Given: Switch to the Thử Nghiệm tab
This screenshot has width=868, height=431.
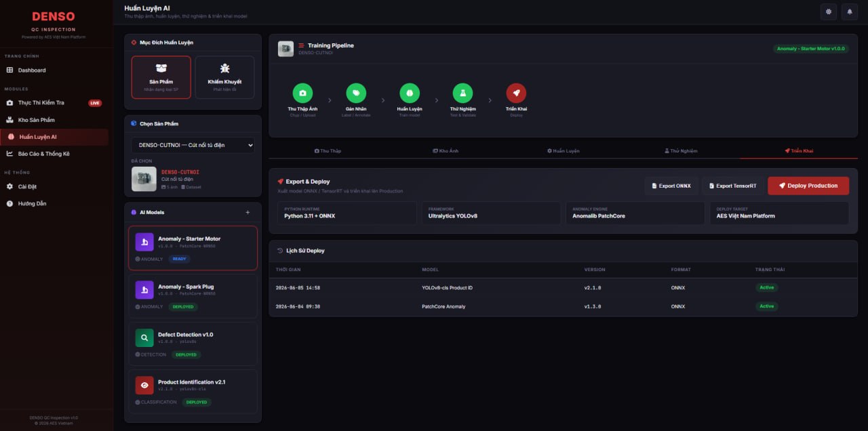Looking at the screenshot, I should coord(680,150).
